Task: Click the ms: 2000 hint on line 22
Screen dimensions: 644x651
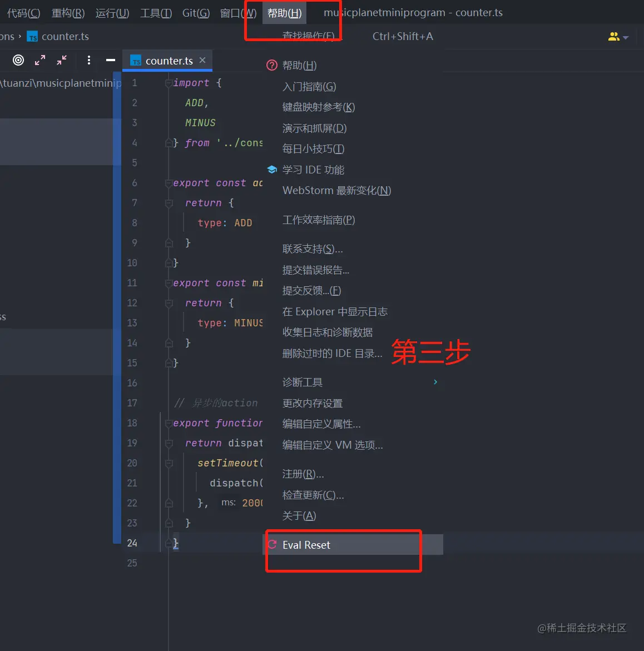Action: pos(242,503)
